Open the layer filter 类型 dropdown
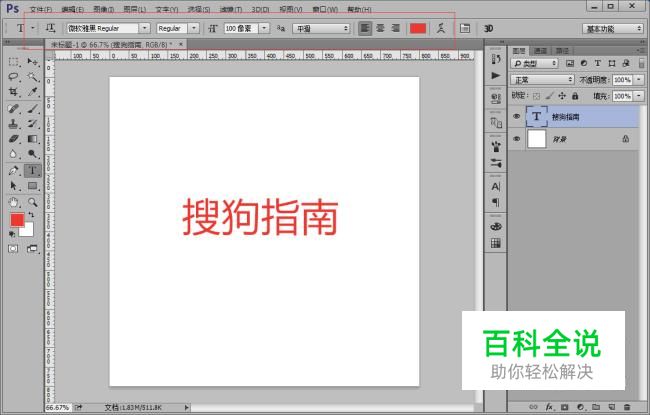 tap(535, 63)
